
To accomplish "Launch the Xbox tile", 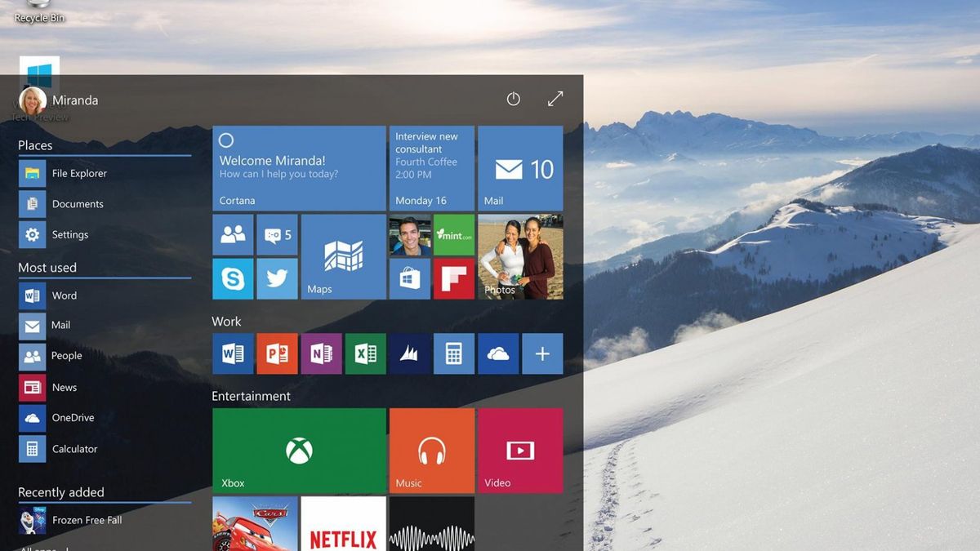I will point(299,451).
